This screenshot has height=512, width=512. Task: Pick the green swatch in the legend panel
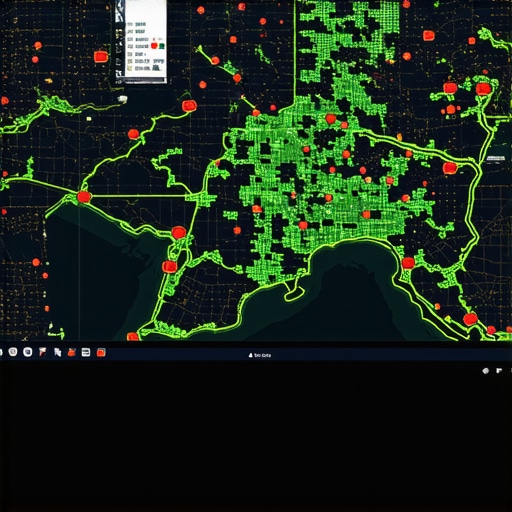[x=162, y=46]
